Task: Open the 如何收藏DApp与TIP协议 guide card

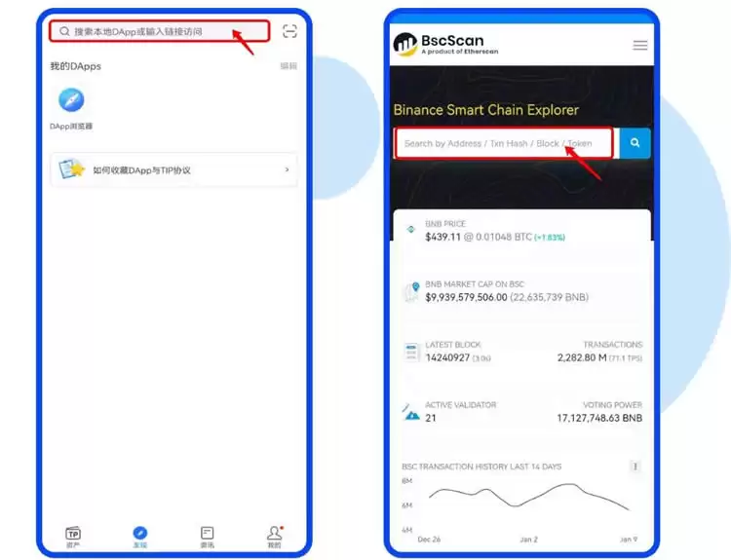Action: point(173,170)
